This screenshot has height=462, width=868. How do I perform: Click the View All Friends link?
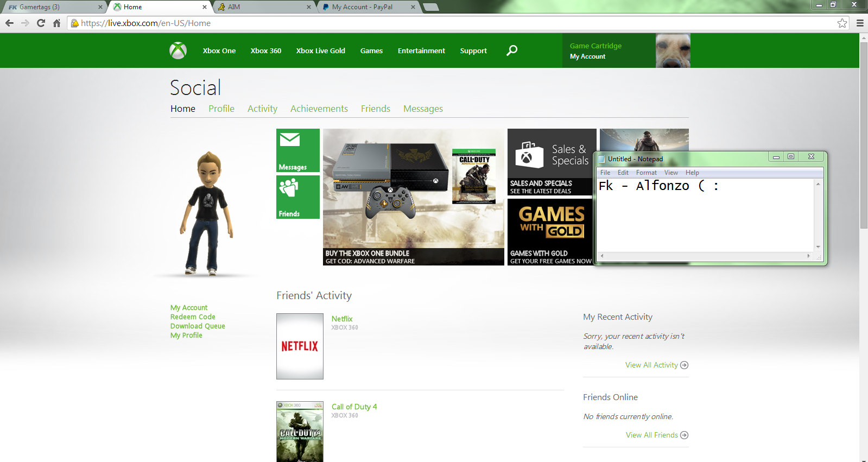[652, 435]
